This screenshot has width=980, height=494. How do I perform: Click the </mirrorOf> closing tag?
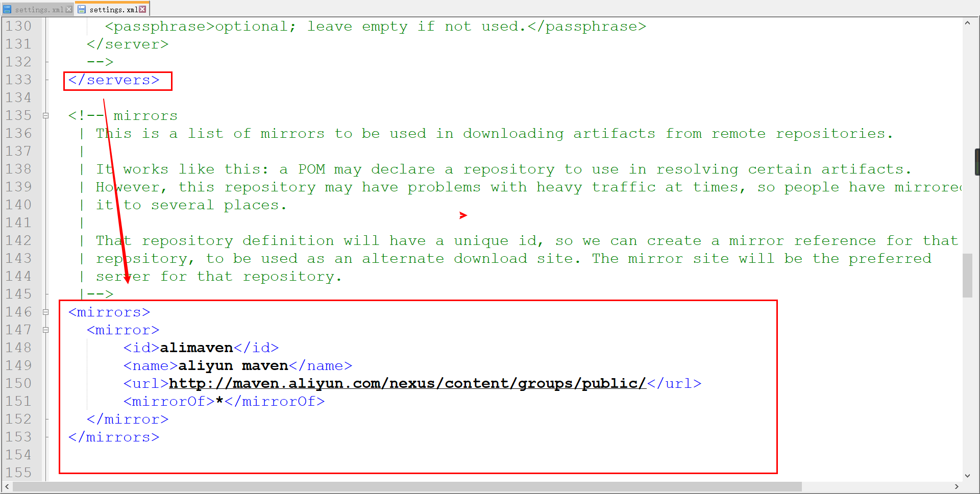275,401
